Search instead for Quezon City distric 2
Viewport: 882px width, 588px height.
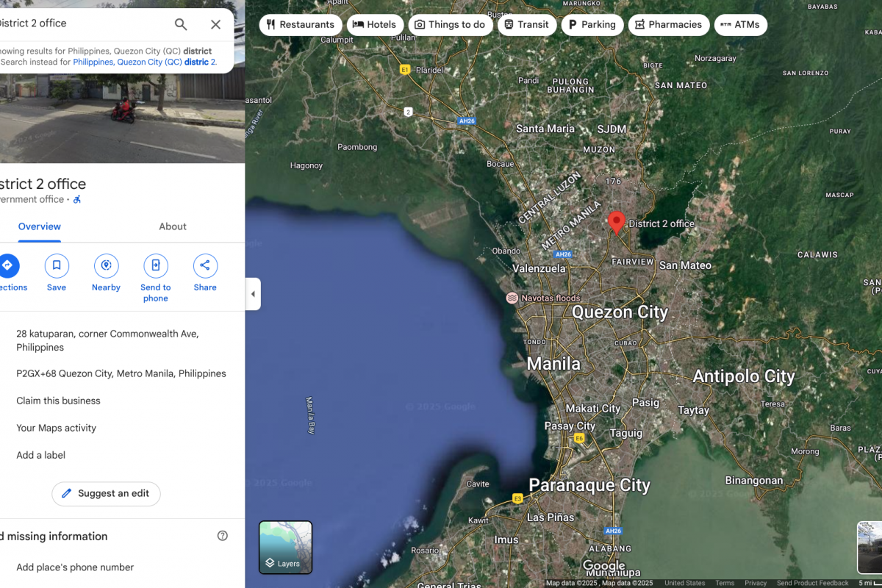click(145, 62)
